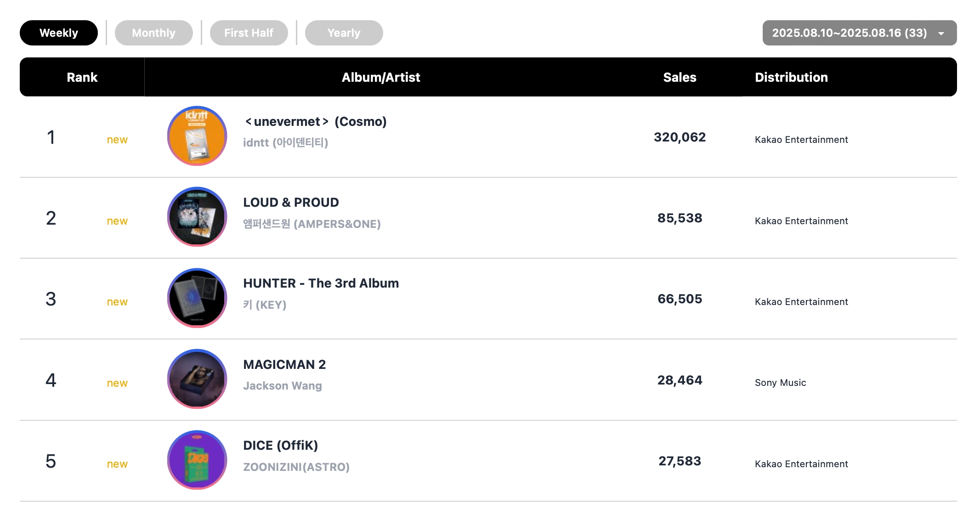Viewport: 980px width, 509px height.
Task: Expand the week date range dropdown
Action: (x=860, y=33)
